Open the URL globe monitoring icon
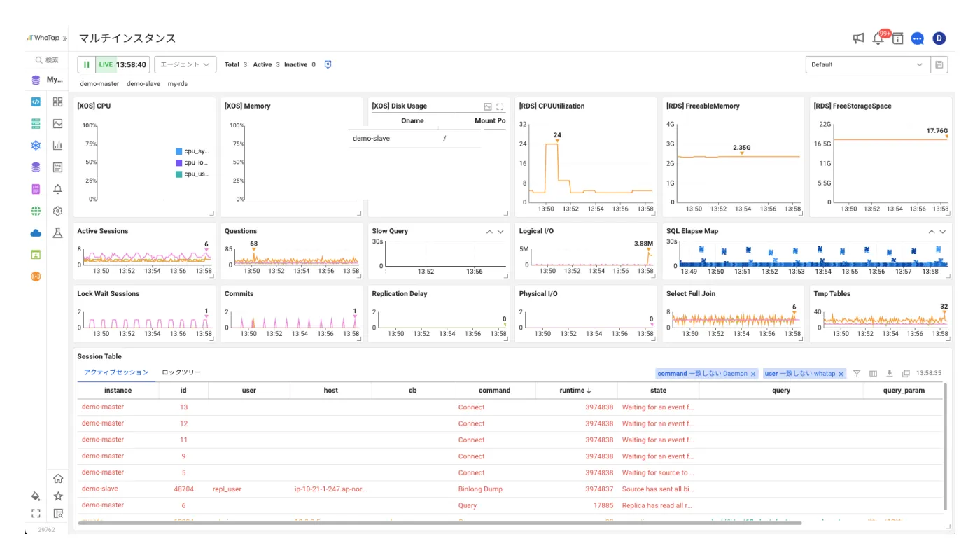Screen dimensions: 980x560 tap(36, 211)
